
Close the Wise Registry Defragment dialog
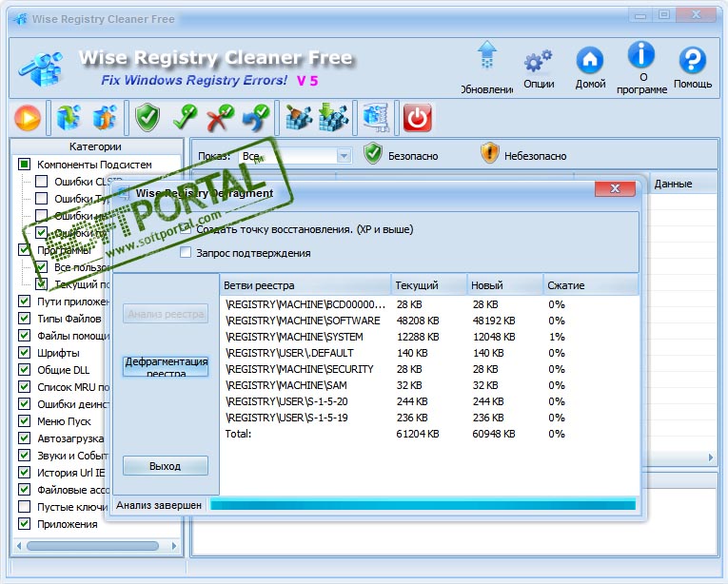(615, 188)
